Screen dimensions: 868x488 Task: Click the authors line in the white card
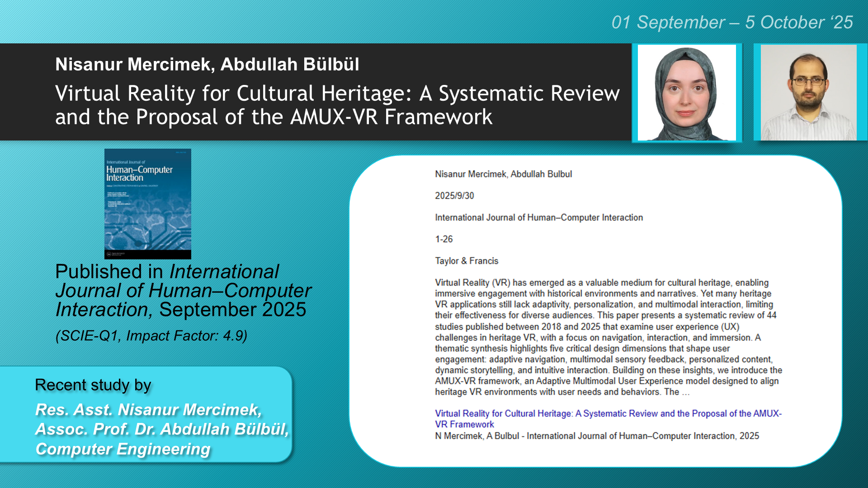click(503, 174)
